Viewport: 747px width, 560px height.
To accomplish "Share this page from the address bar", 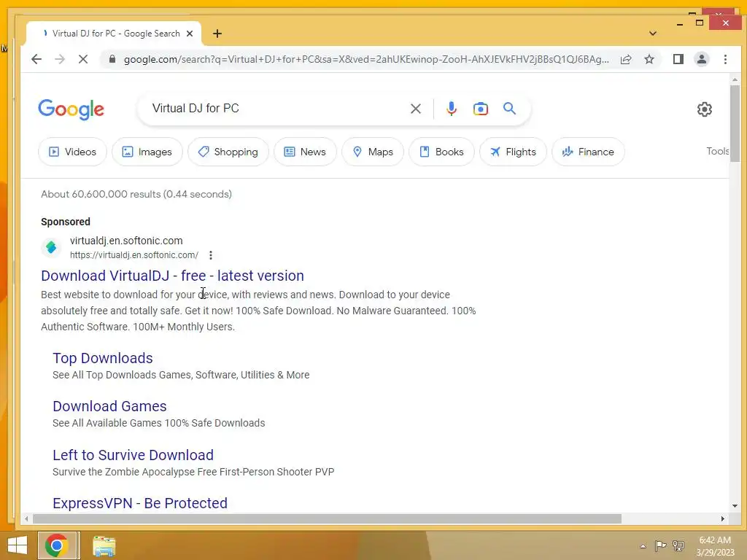I will pyautogui.click(x=626, y=59).
